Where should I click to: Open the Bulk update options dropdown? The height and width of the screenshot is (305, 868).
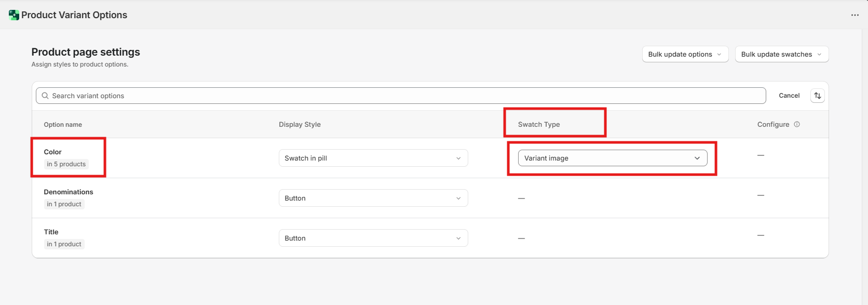[685, 54]
